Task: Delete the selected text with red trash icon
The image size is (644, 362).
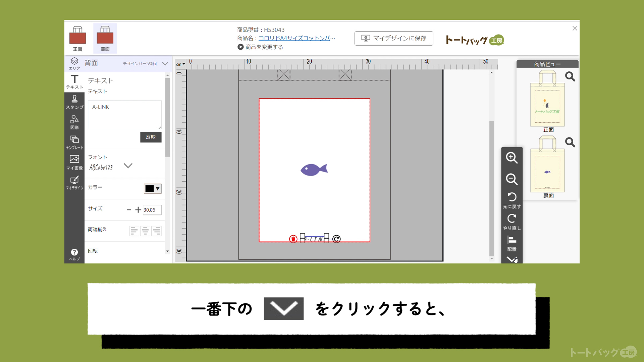Action: coord(293,239)
